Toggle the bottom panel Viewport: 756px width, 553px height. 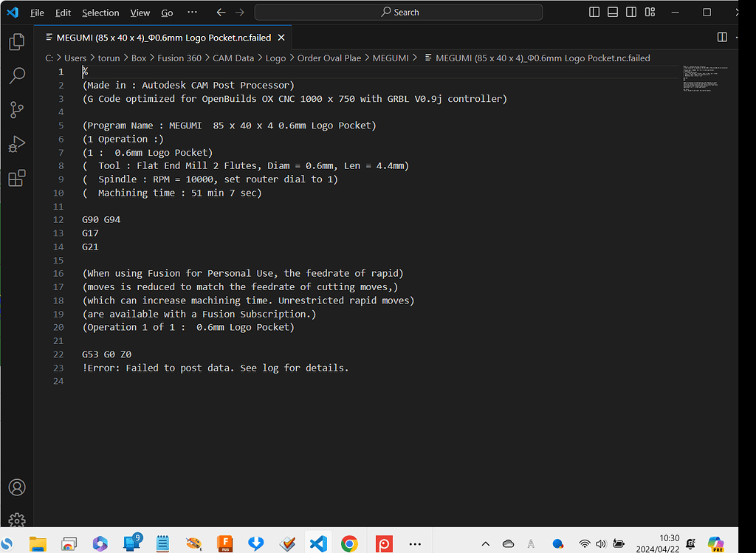(612, 12)
